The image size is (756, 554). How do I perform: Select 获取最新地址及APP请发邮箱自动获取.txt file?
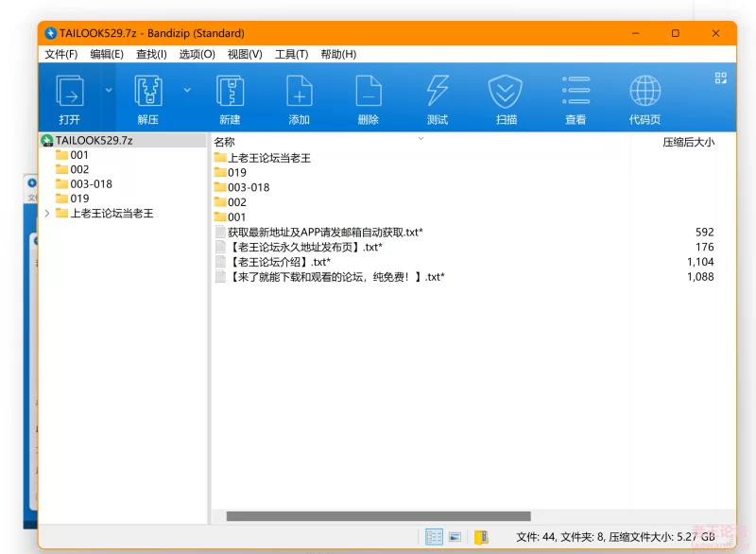tap(325, 232)
